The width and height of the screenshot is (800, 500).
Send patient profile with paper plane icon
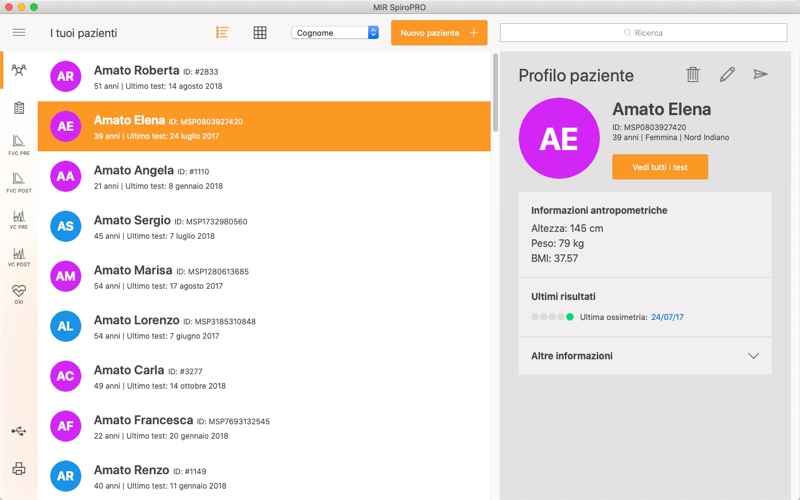[x=761, y=74]
